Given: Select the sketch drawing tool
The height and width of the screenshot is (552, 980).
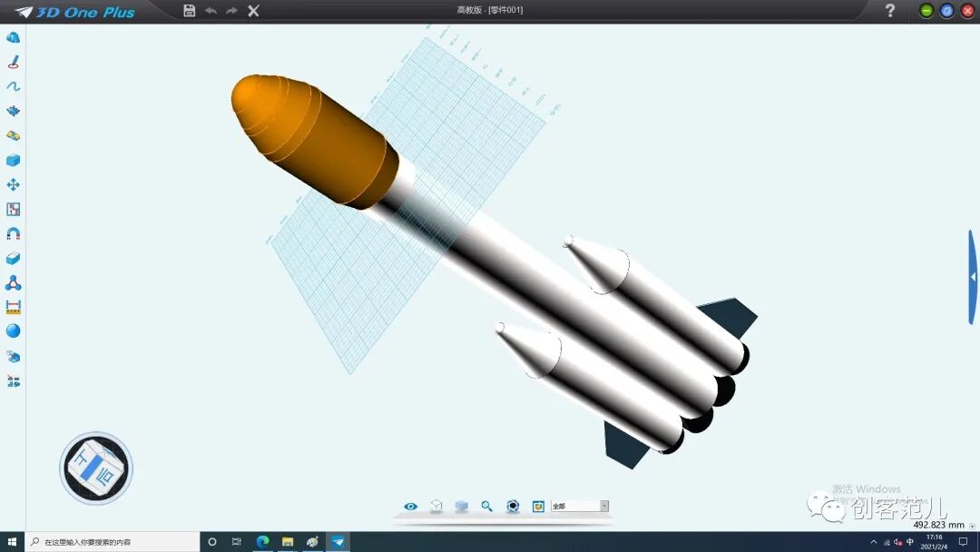Looking at the screenshot, I should click(x=13, y=62).
